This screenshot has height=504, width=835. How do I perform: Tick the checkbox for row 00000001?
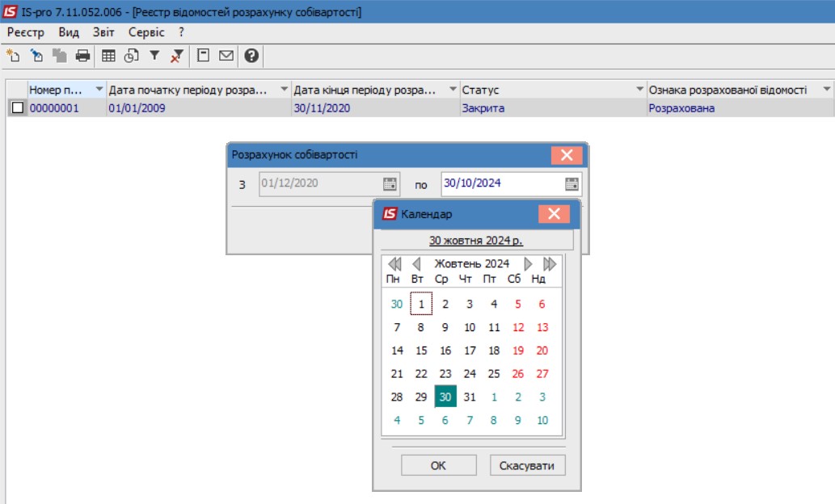[17, 108]
